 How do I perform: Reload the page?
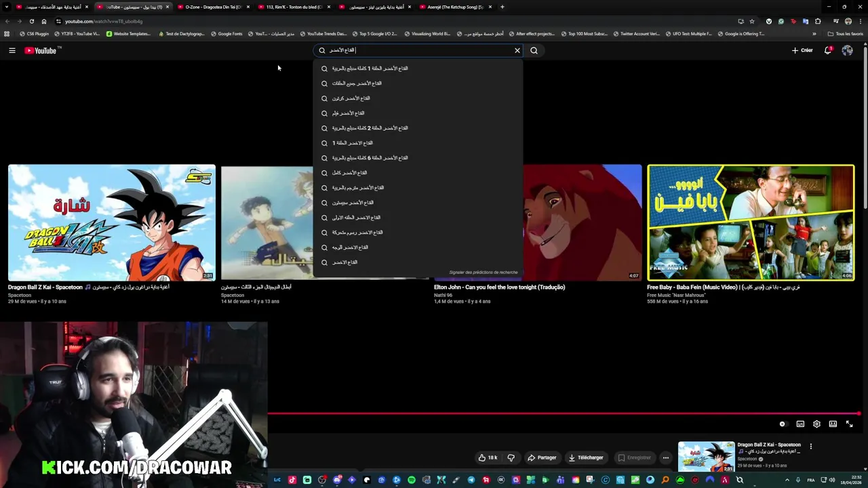point(32,21)
